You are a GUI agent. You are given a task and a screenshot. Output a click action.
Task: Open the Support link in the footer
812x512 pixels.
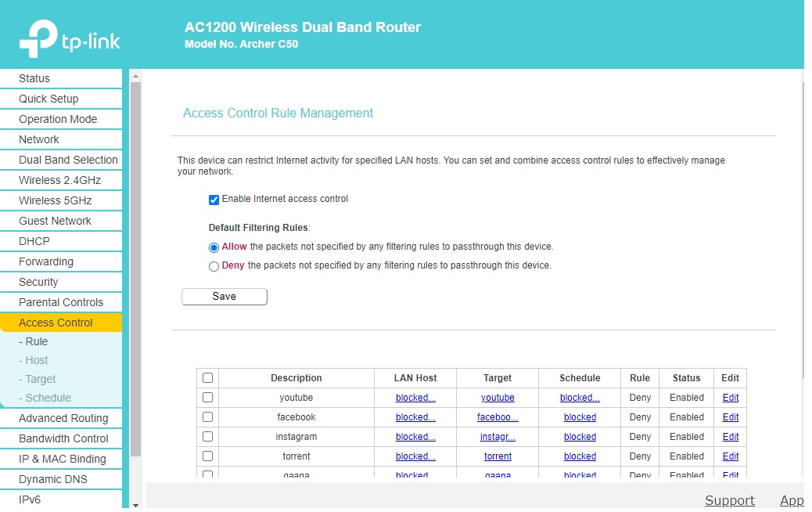(730, 500)
